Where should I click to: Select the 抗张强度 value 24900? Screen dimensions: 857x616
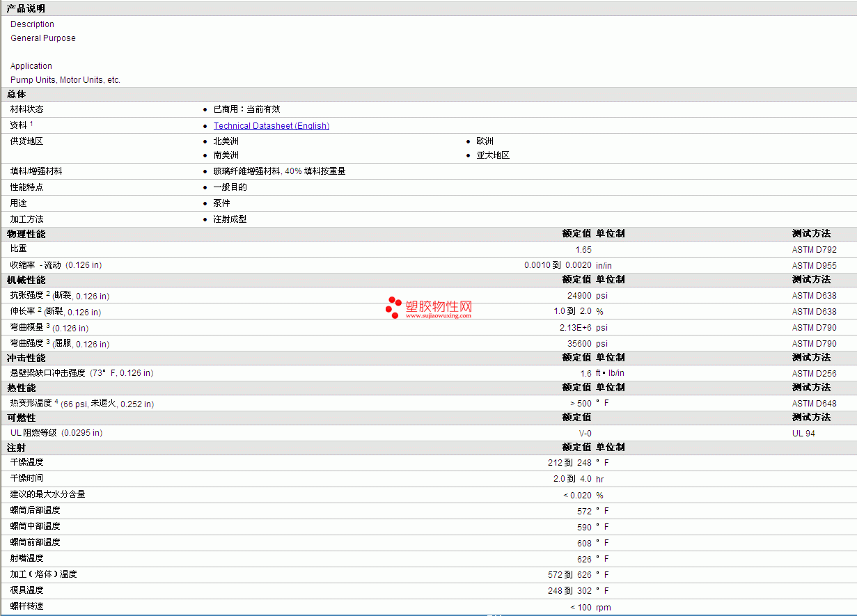(x=580, y=295)
